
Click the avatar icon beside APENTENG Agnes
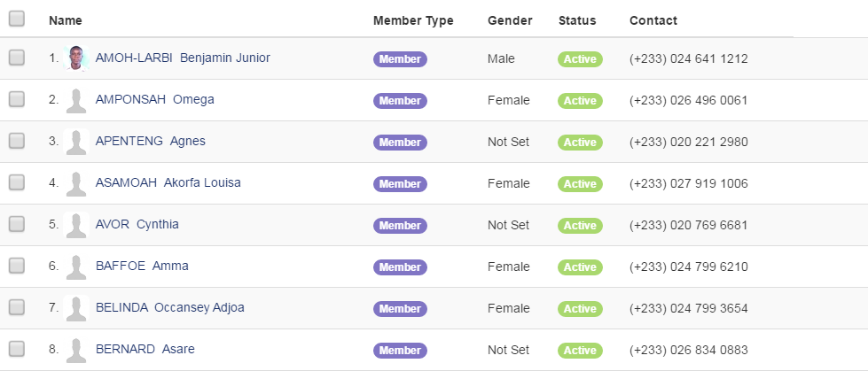pos(76,142)
